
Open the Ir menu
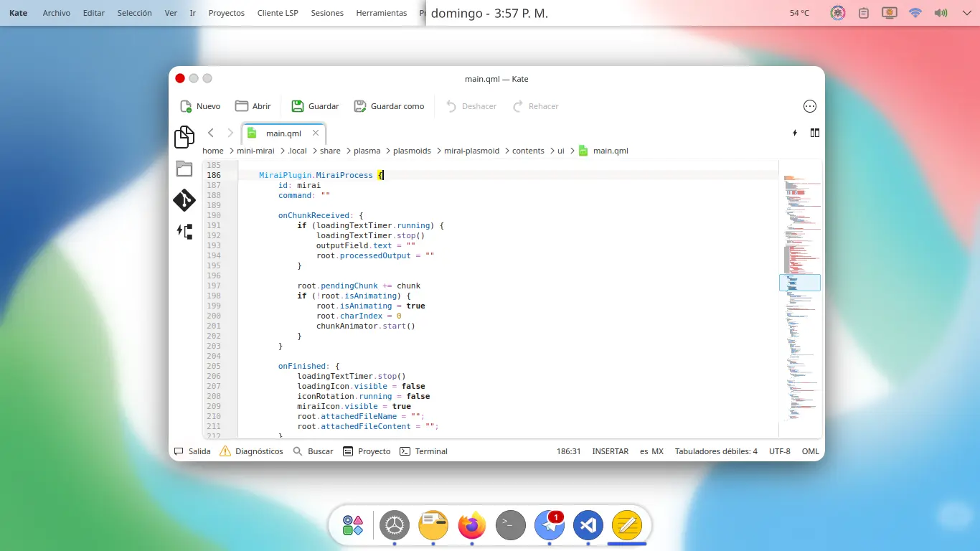pos(193,13)
